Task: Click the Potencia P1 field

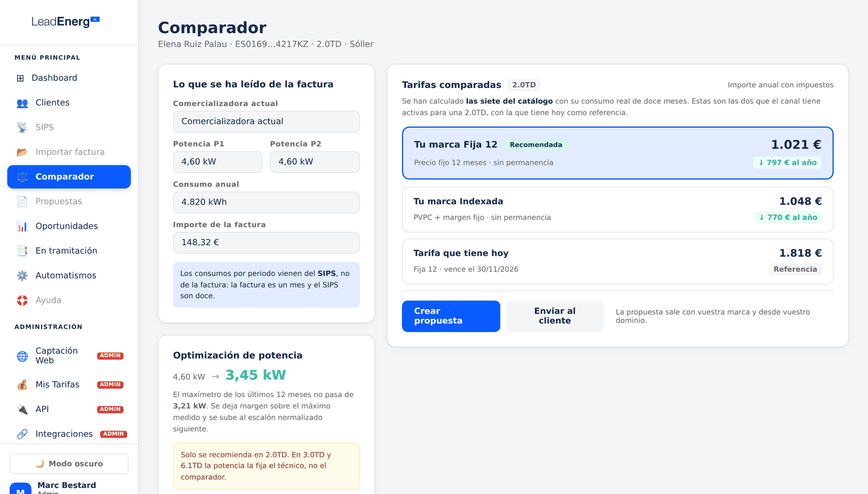Action: click(x=218, y=162)
